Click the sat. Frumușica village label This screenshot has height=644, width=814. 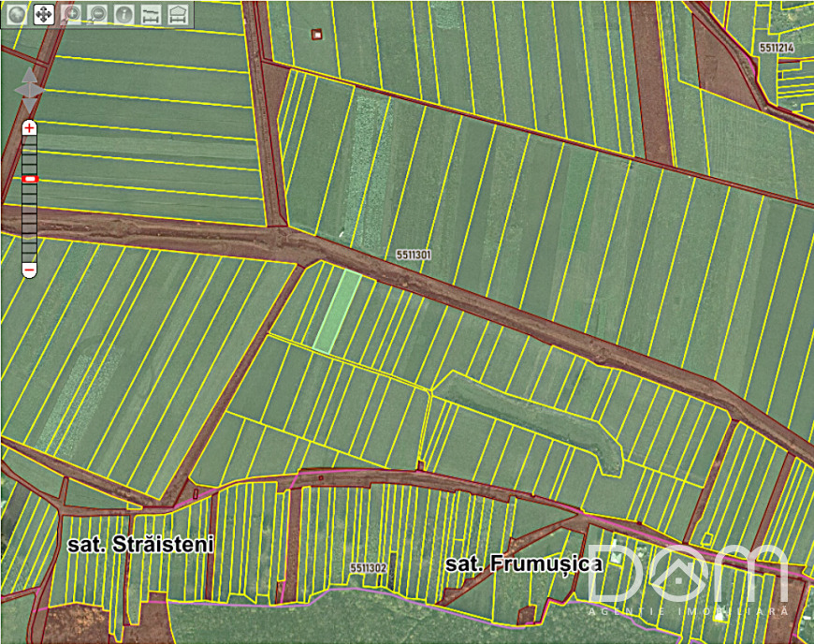coord(522,564)
